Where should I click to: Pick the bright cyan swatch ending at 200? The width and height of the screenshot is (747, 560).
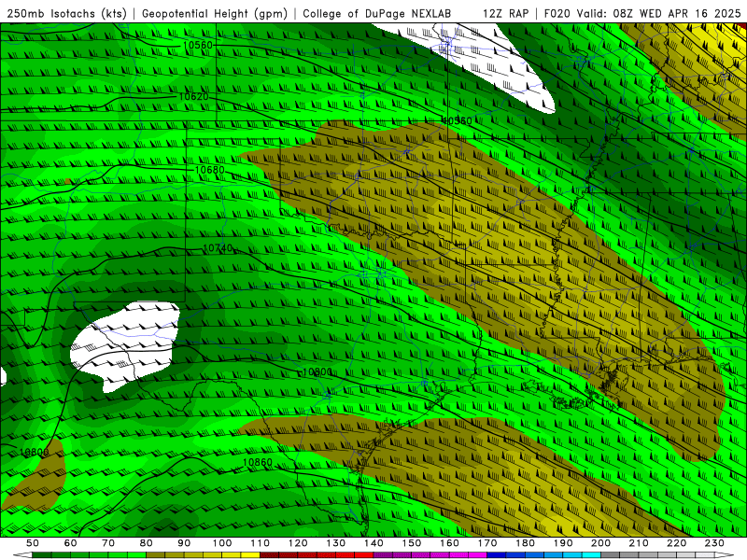(x=591, y=554)
